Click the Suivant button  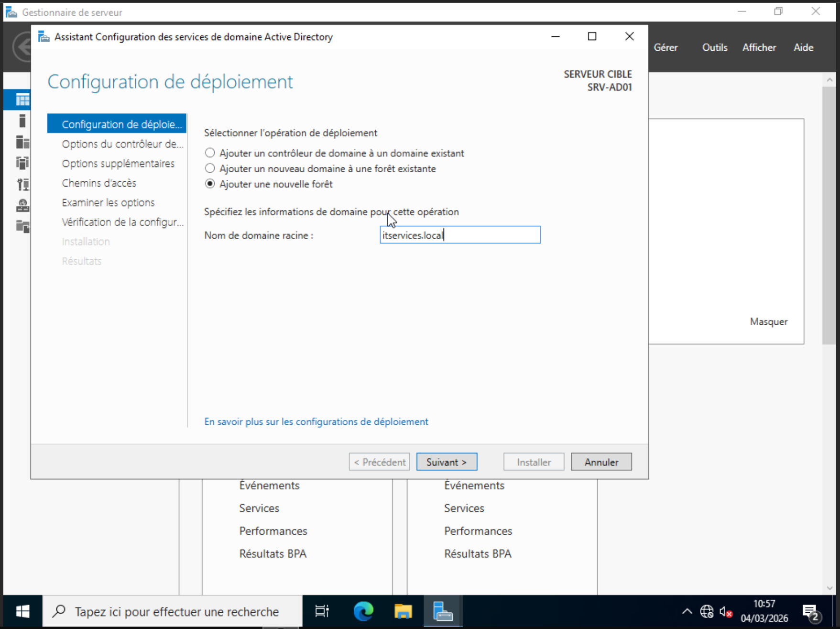tap(447, 462)
